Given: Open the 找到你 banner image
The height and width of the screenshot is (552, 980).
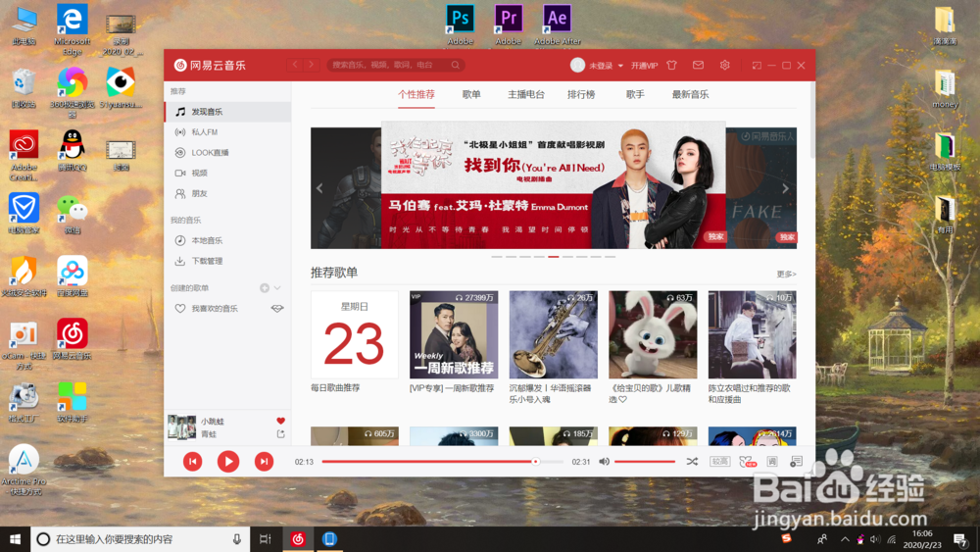Looking at the screenshot, I should [553, 185].
